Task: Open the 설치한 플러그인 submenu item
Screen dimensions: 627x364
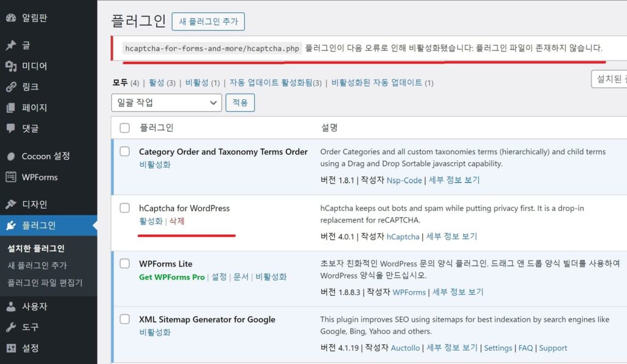Action: tap(36, 248)
